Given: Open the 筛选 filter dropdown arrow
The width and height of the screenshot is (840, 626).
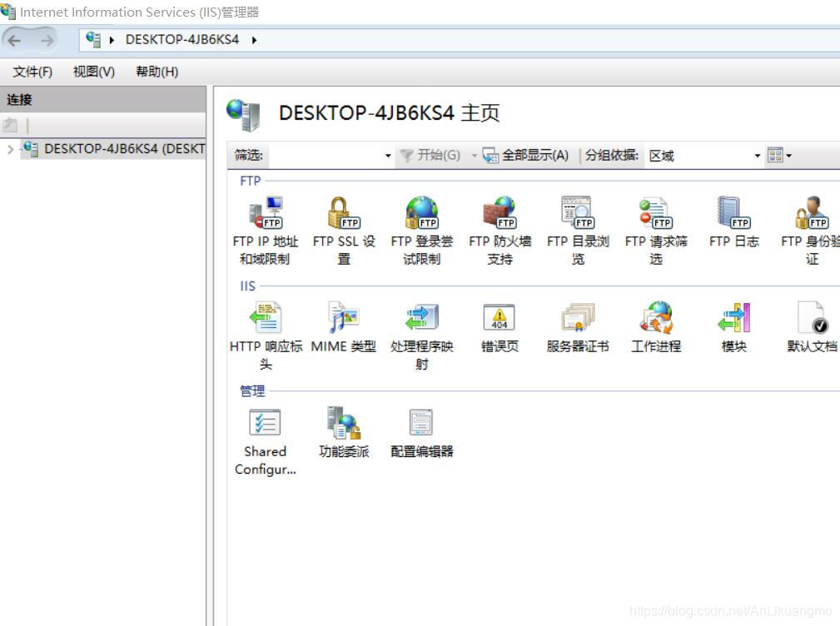Looking at the screenshot, I should (388, 156).
